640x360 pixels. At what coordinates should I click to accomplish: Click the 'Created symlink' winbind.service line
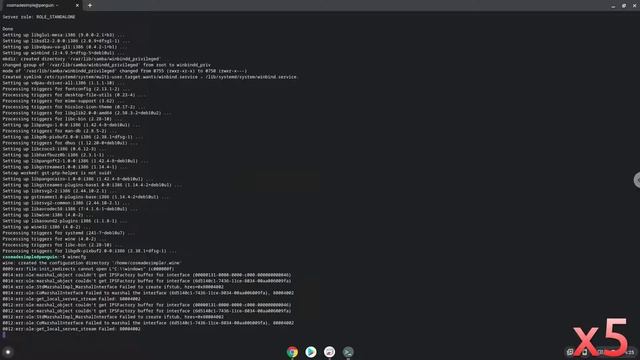[x=150, y=77]
